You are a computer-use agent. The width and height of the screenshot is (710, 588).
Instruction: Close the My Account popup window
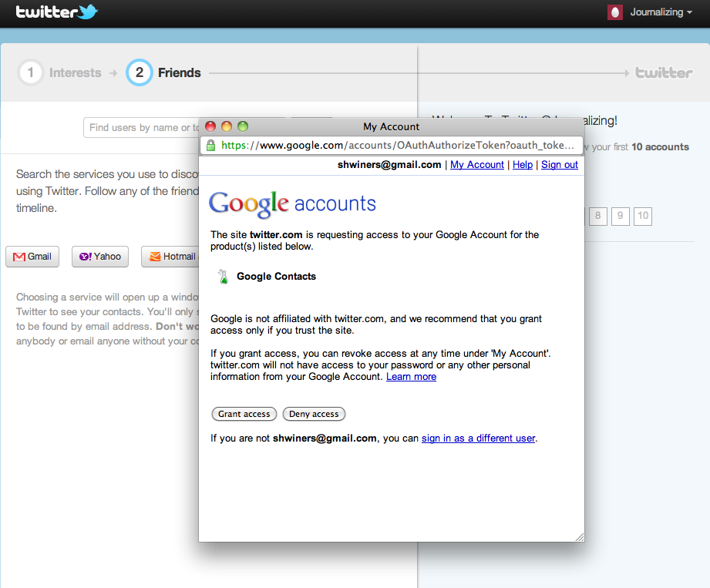point(210,126)
